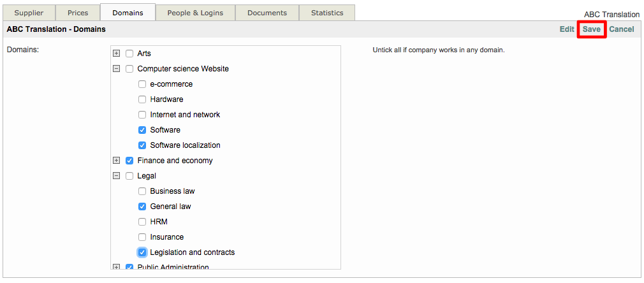Viewport: 644px width, 283px height.
Task: Click the Legislation and contracts label
Action: click(x=192, y=252)
